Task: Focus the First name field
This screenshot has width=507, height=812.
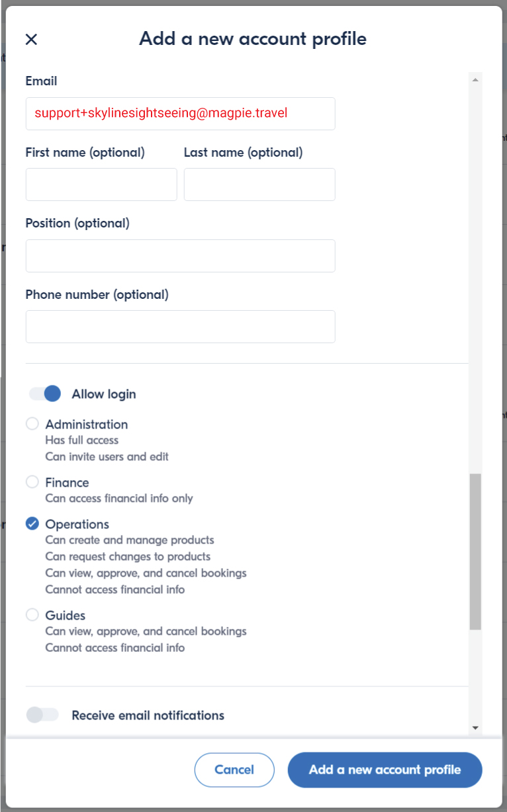Action: 101,184
